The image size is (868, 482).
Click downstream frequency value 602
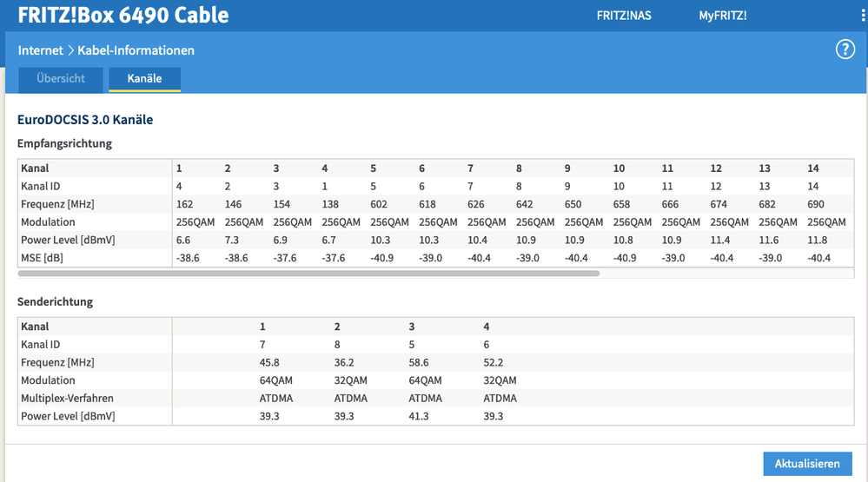379,204
